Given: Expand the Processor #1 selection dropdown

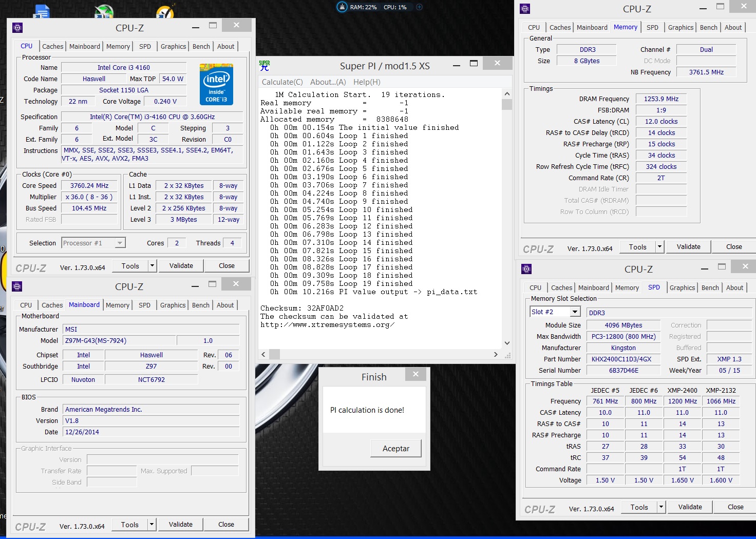Looking at the screenshot, I should 120,243.
